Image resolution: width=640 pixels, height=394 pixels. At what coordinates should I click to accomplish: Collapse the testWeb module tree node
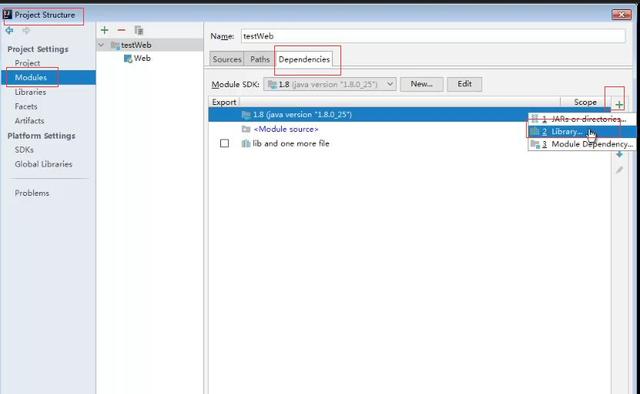click(101, 45)
